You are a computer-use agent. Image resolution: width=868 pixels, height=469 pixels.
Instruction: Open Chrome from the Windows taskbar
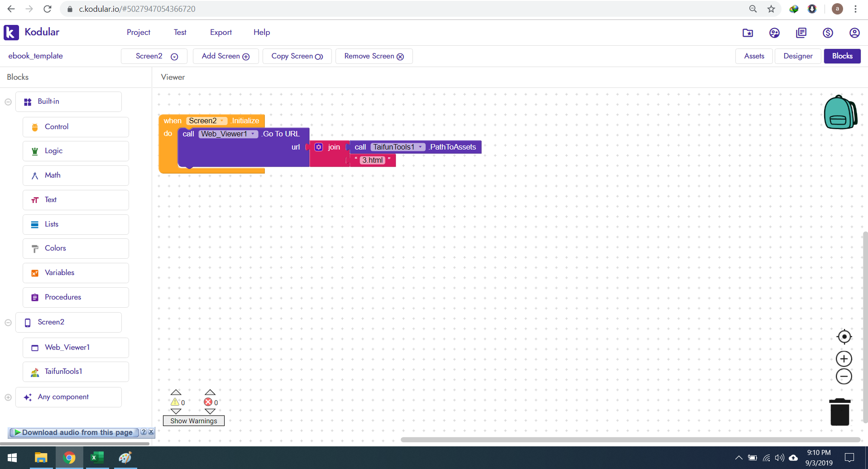69,458
